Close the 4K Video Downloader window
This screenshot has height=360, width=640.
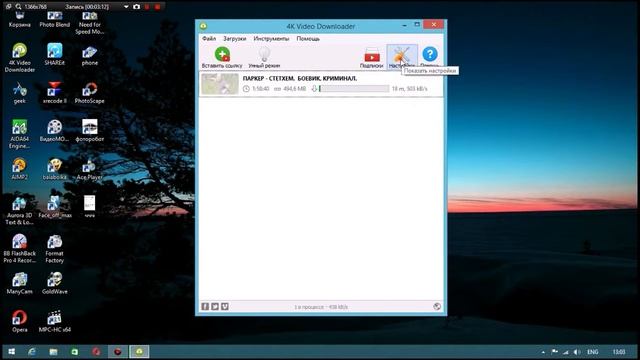[433, 25]
